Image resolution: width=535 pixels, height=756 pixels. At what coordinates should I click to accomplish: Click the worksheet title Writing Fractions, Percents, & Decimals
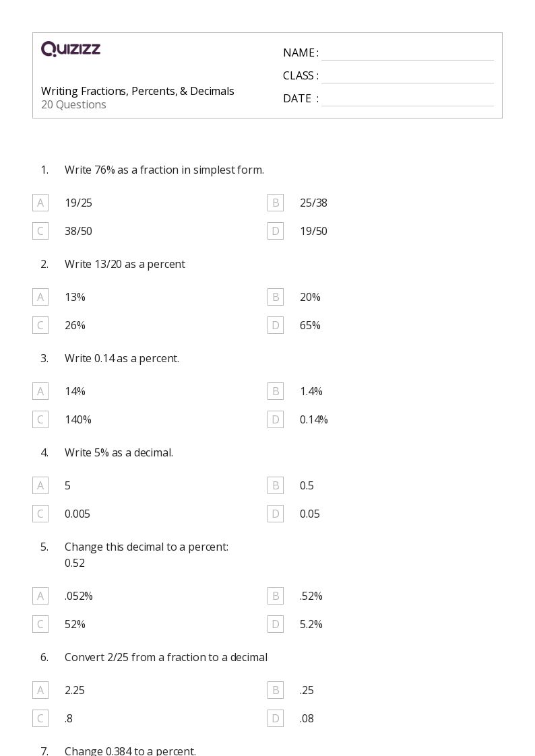137,91
